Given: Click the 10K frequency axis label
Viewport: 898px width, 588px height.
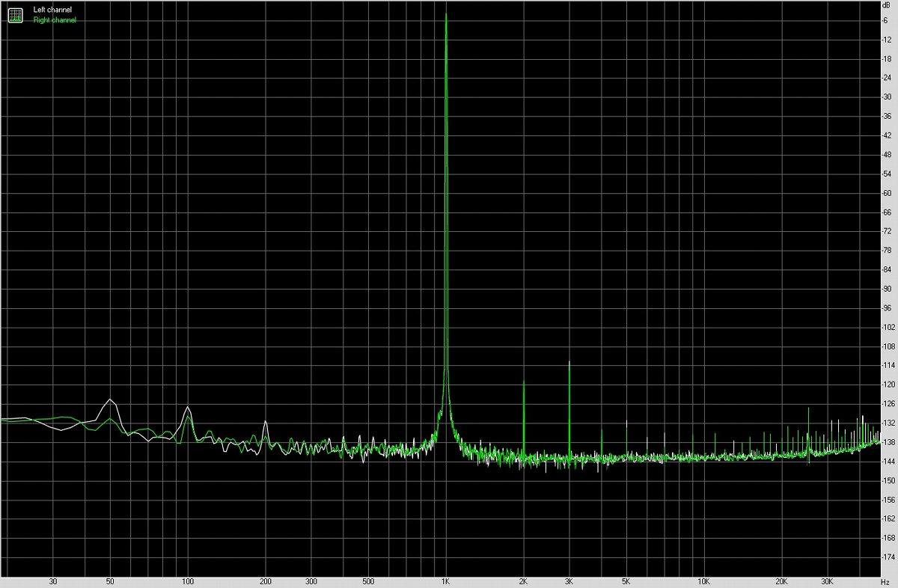Looking at the screenshot, I should (x=703, y=581).
